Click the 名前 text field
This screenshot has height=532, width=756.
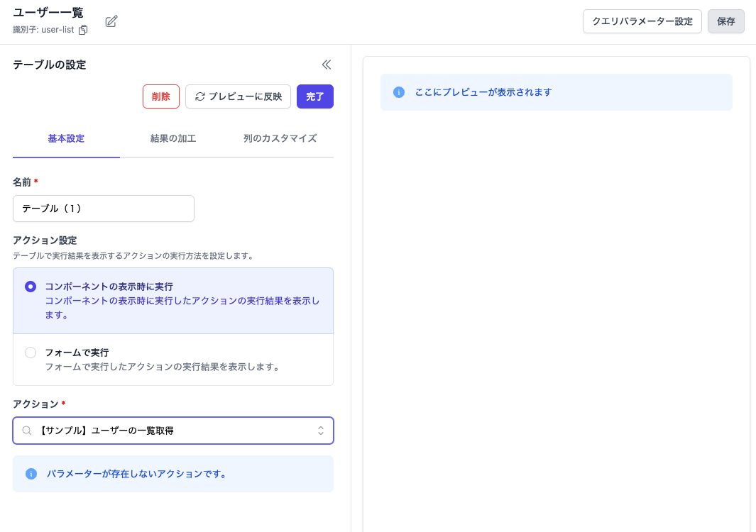[x=104, y=209]
